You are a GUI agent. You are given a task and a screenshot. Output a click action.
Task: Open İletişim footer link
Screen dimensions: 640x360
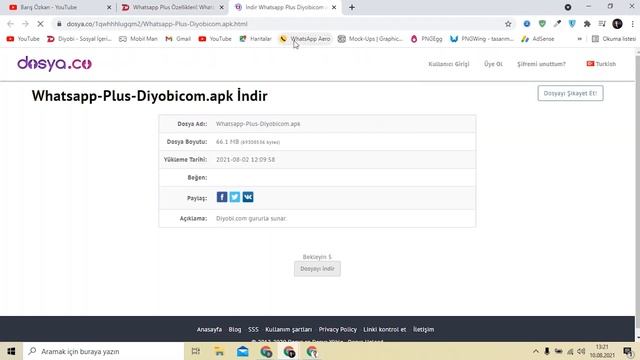423,329
